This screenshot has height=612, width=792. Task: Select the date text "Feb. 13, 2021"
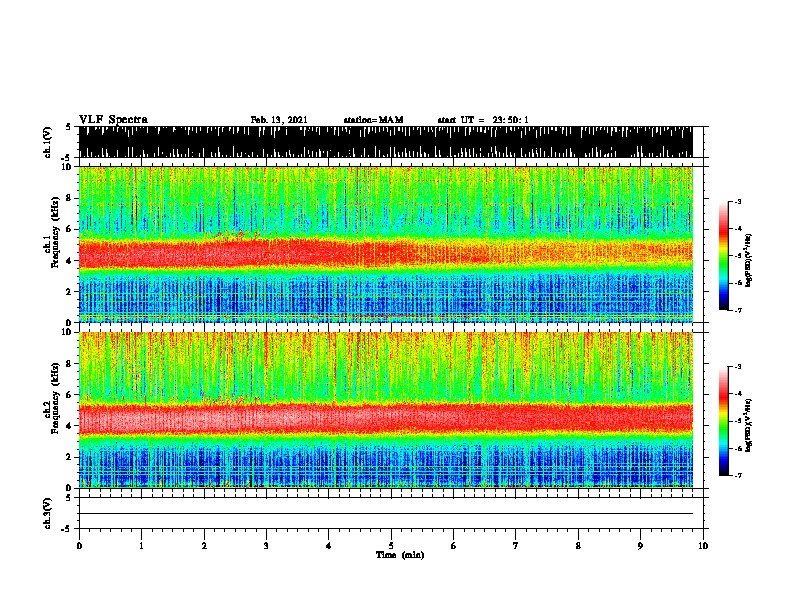[x=279, y=120]
